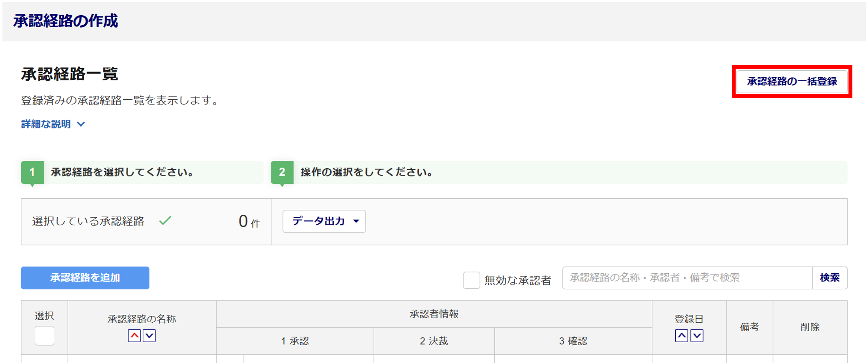This screenshot has width=868, height=363.
Task: Click the 承認経路の一括登録 button
Action: 792,82
